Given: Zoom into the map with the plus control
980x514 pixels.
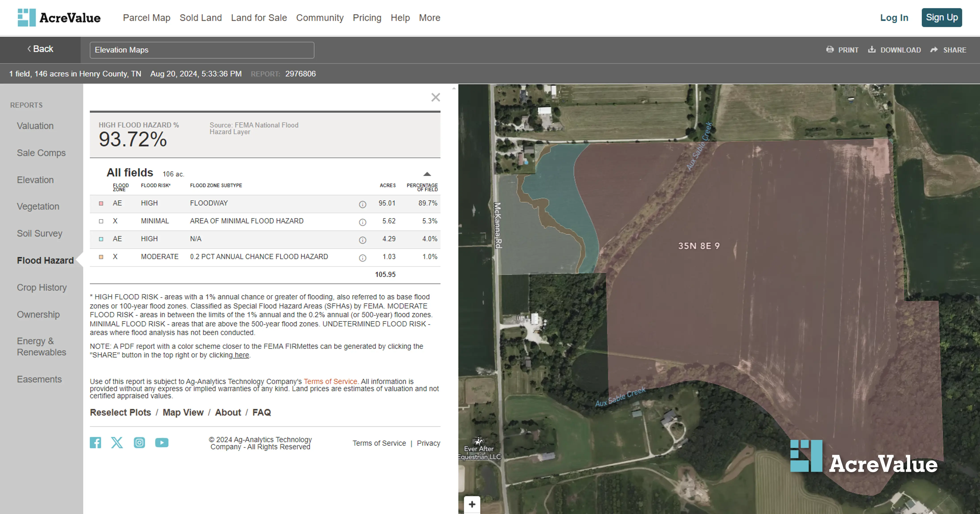Looking at the screenshot, I should tap(472, 504).
